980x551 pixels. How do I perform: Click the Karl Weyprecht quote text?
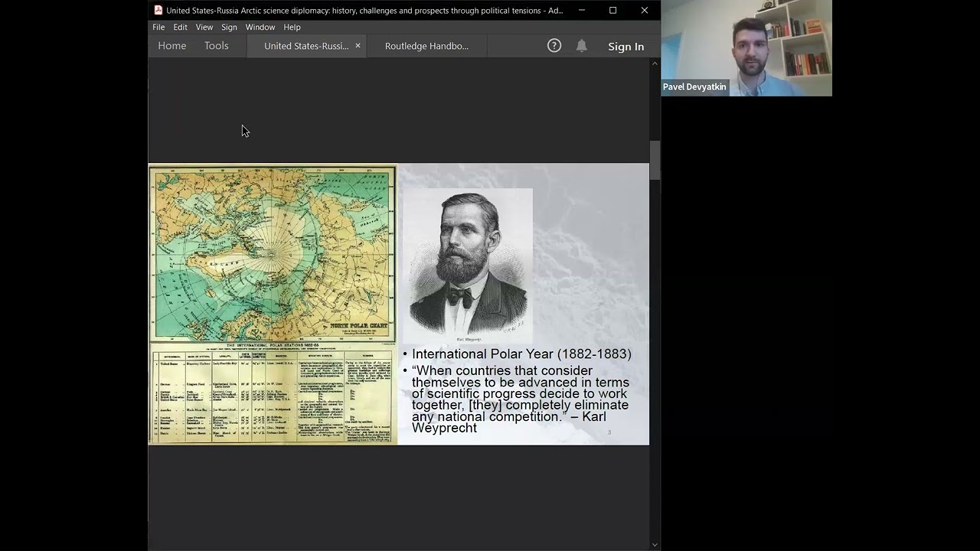click(521, 399)
